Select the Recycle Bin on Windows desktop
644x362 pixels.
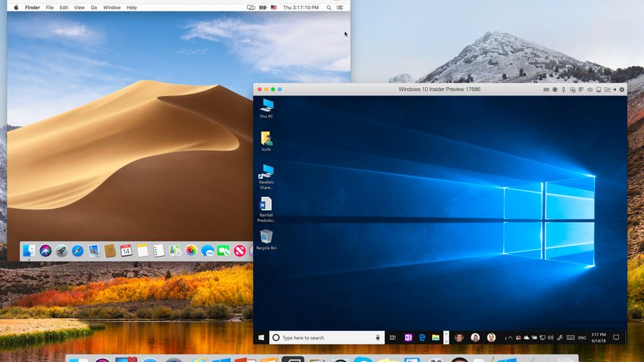tap(266, 239)
